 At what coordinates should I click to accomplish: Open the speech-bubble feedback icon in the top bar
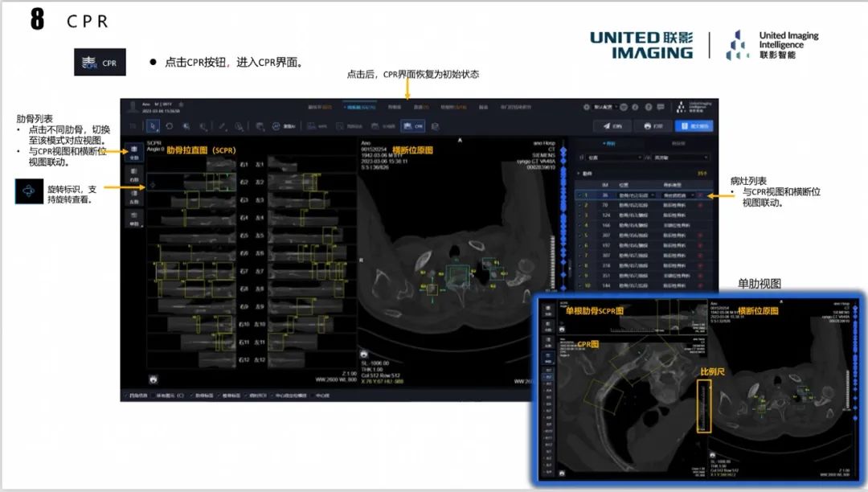pos(661,107)
